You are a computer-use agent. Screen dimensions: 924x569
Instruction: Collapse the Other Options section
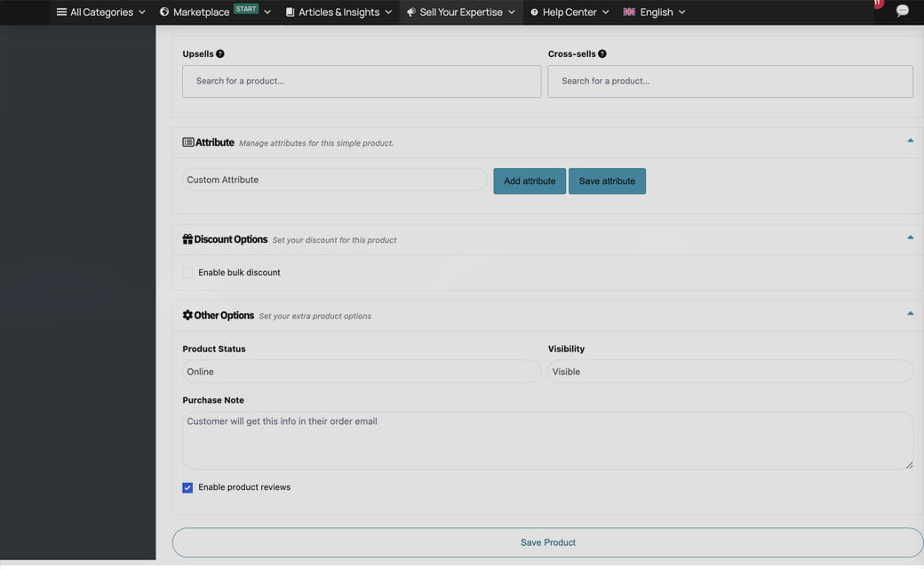click(x=909, y=313)
